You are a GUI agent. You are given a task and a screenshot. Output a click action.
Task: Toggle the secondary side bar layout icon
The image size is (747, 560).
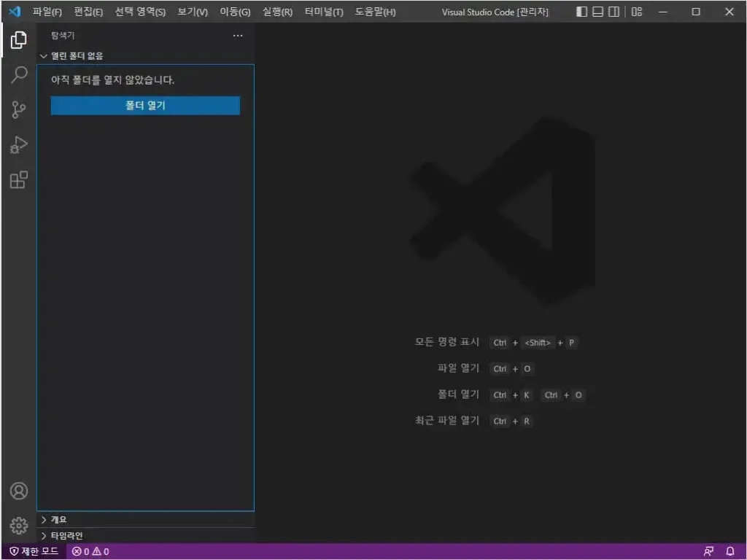[x=614, y=12]
